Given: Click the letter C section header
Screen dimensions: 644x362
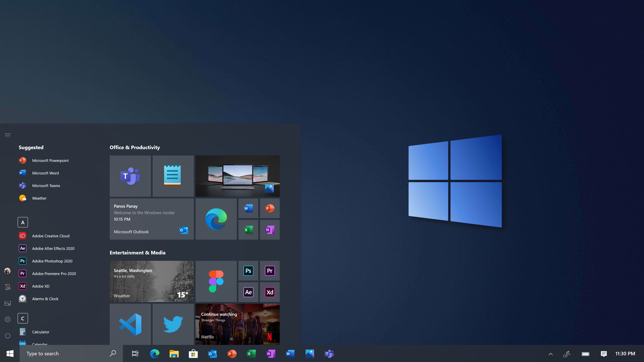Looking at the screenshot, I should [23, 318].
